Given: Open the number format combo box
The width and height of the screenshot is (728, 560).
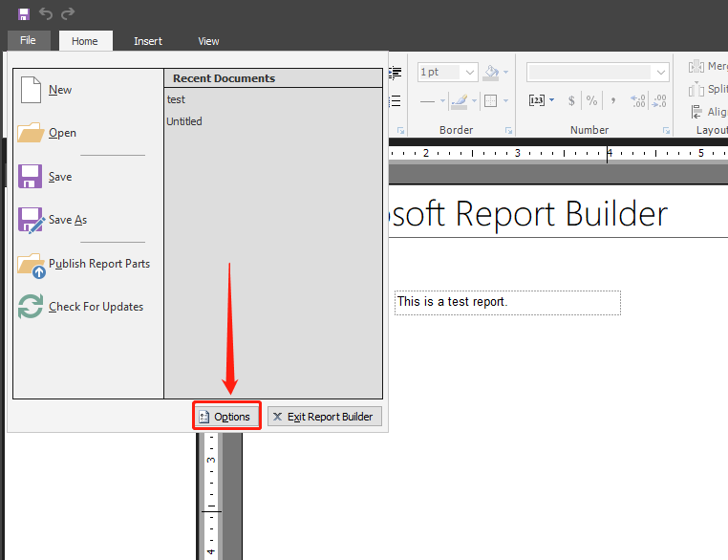Looking at the screenshot, I should (661, 73).
